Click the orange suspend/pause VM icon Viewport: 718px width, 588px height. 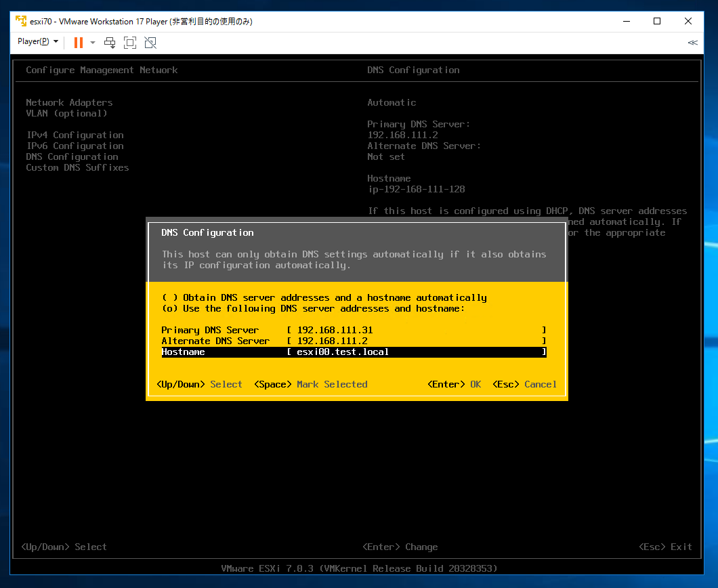click(79, 43)
